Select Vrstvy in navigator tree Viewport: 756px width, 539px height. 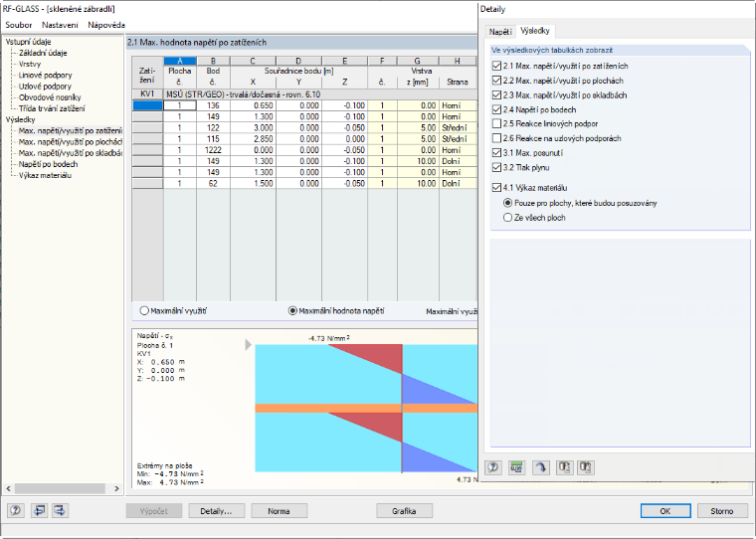click(x=30, y=64)
